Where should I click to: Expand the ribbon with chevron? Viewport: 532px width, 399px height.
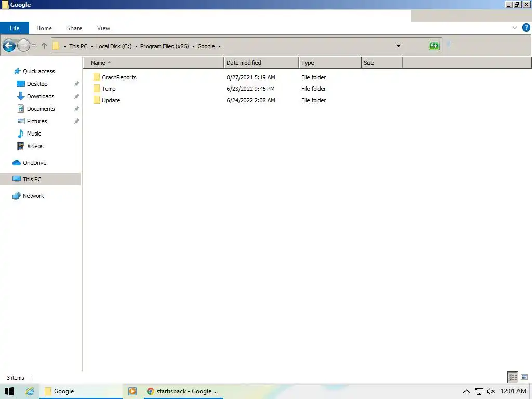pos(515,28)
